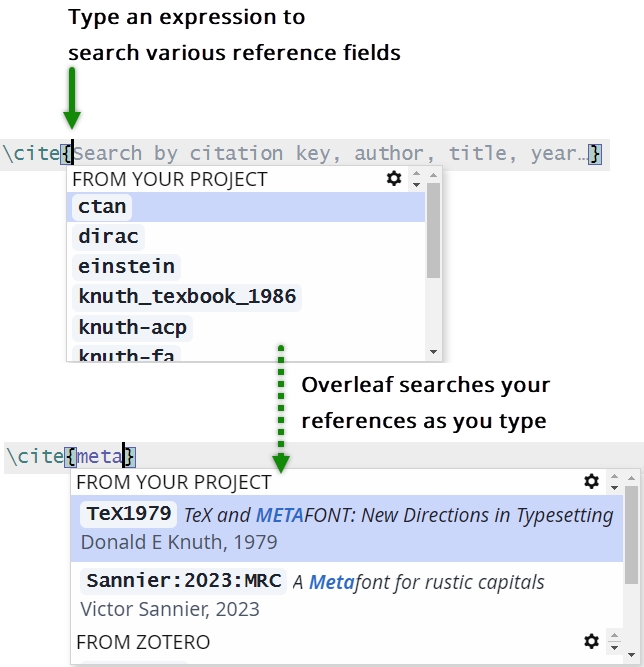Click the empty cite search field

(x=330, y=154)
